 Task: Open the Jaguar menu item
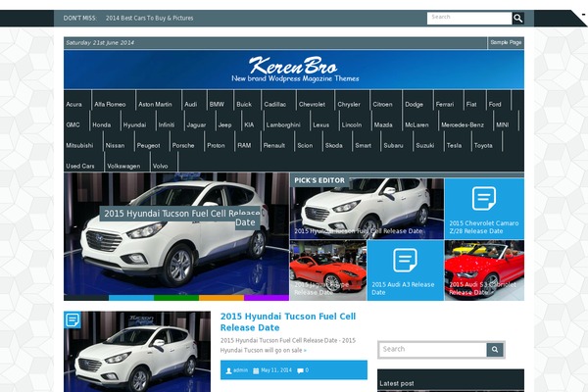pyautogui.click(x=196, y=124)
